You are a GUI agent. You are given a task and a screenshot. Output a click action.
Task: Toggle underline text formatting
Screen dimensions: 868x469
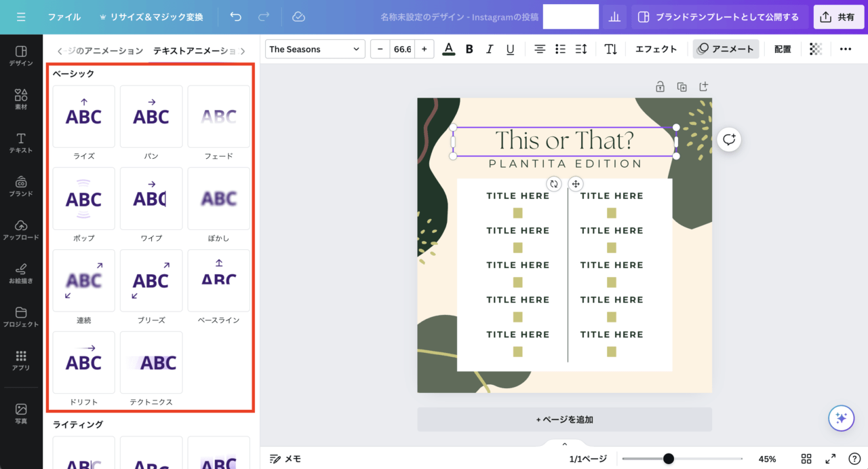pos(510,49)
